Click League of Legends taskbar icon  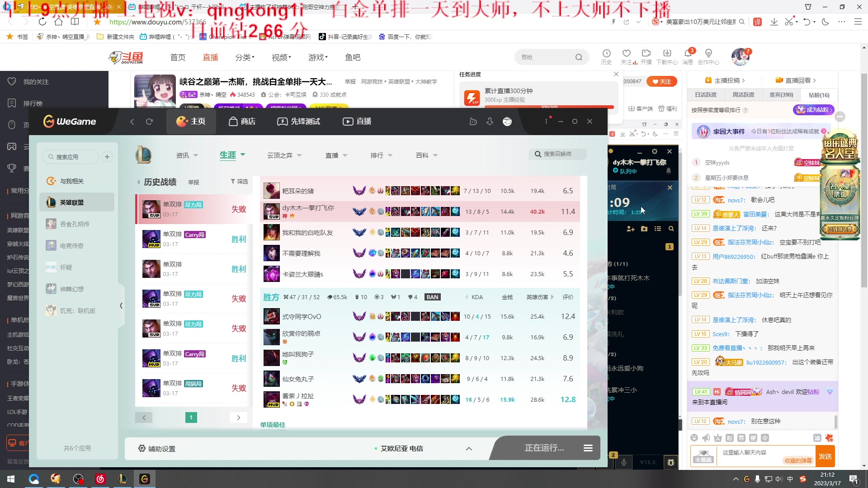(123, 479)
